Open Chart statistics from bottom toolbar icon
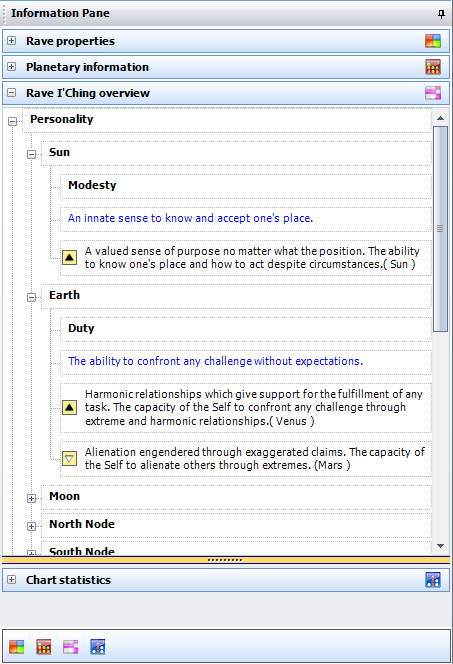453x664 pixels. (x=98, y=647)
